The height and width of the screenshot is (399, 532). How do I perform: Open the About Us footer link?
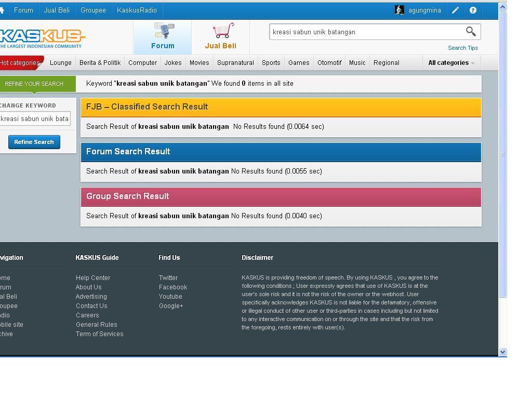point(88,287)
